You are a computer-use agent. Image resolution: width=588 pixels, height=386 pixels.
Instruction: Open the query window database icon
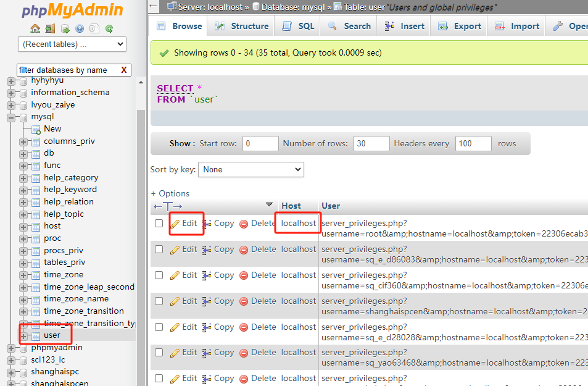pos(65,28)
